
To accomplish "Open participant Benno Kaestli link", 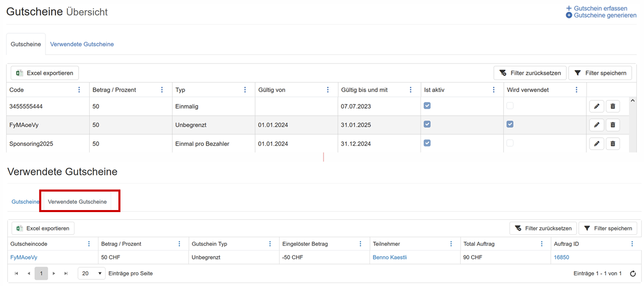I will (389, 257).
